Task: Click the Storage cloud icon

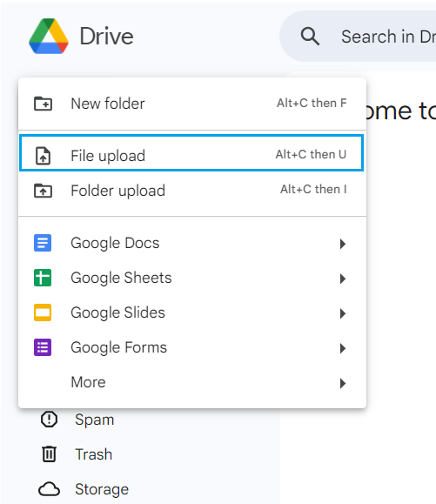Action: click(49, 489)
